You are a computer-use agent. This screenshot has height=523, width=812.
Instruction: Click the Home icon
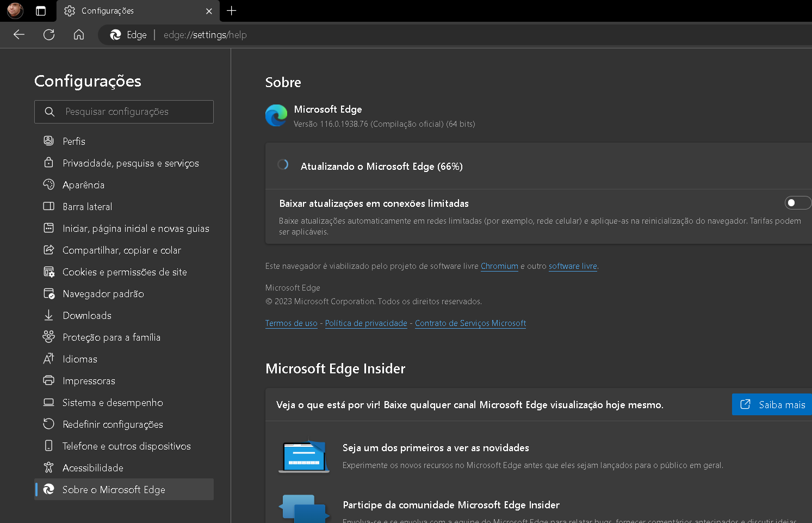click(x=79, y=35)
